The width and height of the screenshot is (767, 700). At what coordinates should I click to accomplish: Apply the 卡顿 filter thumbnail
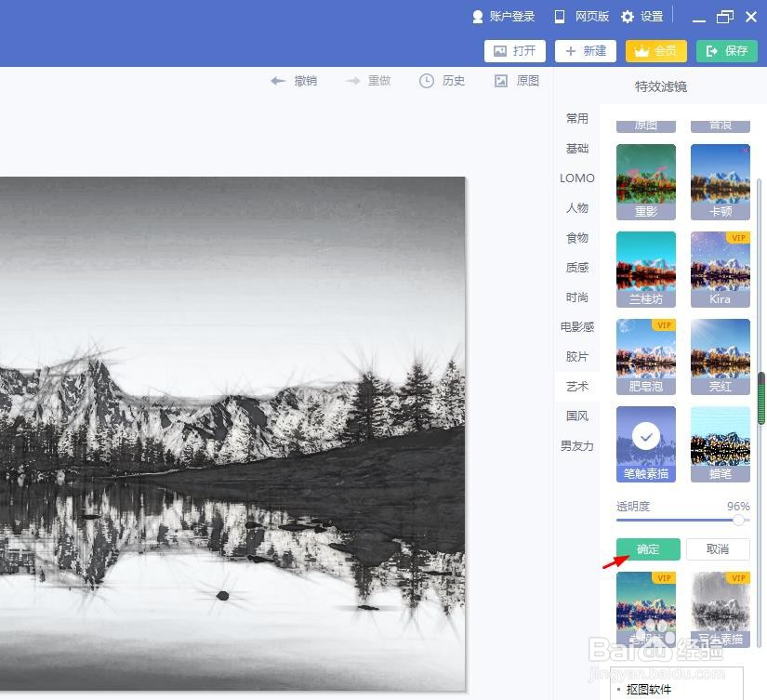coord(720,181)
